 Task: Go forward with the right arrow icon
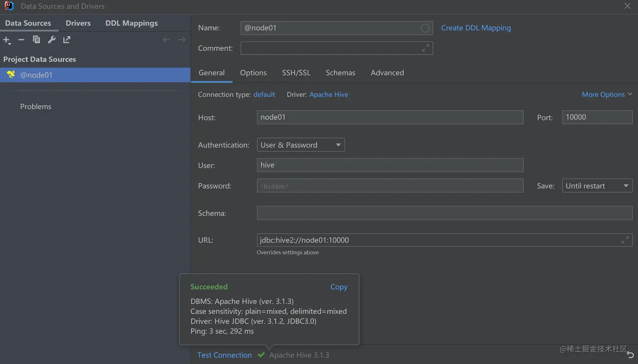182,40
